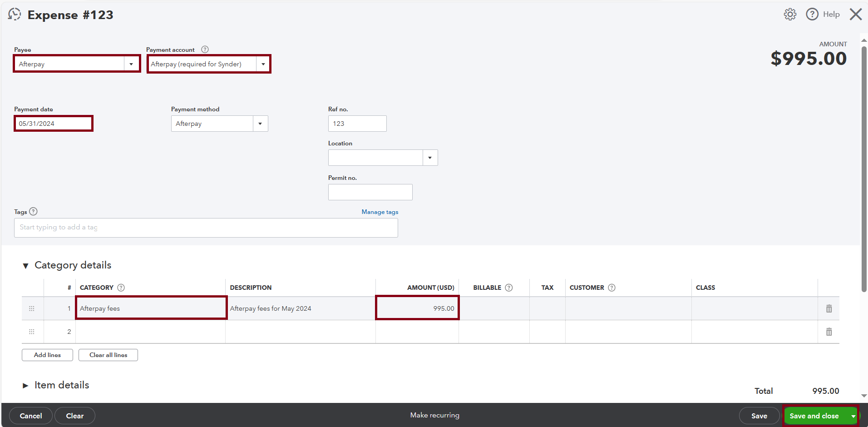Click the customer cell of line 1
Viewport: 868px width, 427px height.
click(x=628, y=308)
